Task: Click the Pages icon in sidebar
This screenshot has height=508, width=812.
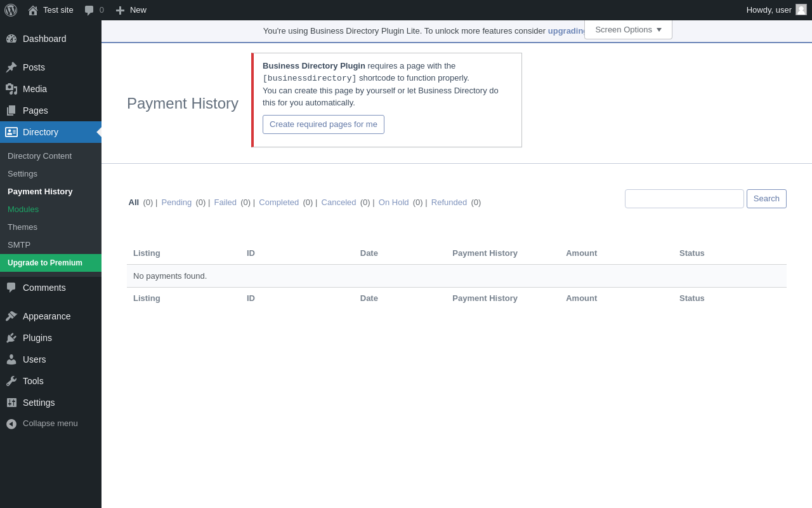Action: click(x=11, y=110)
